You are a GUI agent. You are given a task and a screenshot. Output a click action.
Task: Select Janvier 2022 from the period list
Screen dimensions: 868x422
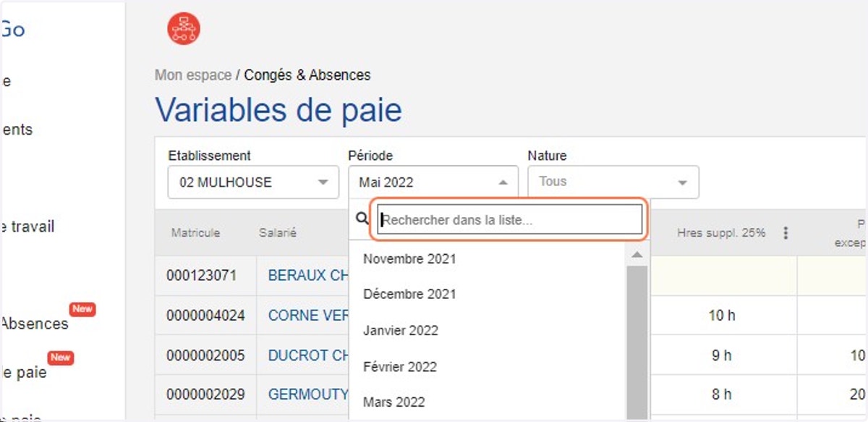coord(401,331)
